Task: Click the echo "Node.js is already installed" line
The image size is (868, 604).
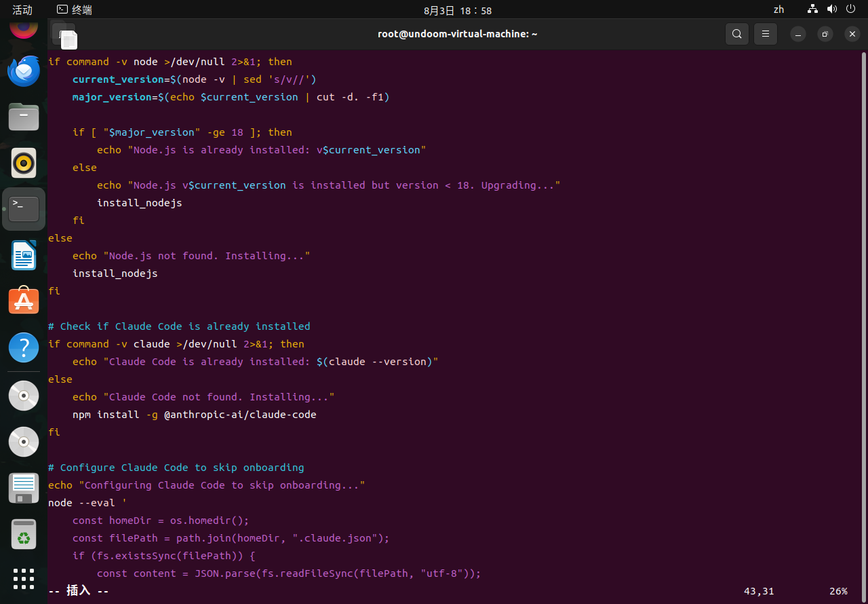Action: click(x=262, y=150)
